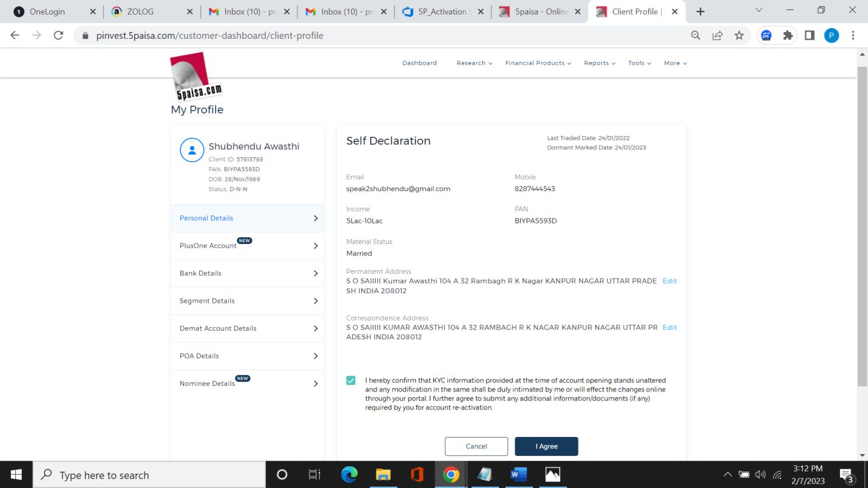
Task: Go back using the browser back arrow
Action: pos(15,35)
